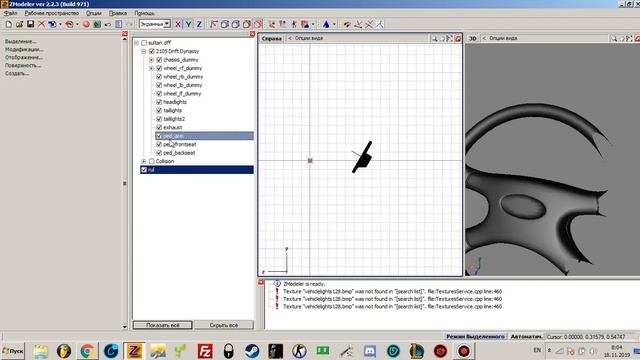Select the taillights tree row
Screen dimensions: 640x360
tap(173, 111)
